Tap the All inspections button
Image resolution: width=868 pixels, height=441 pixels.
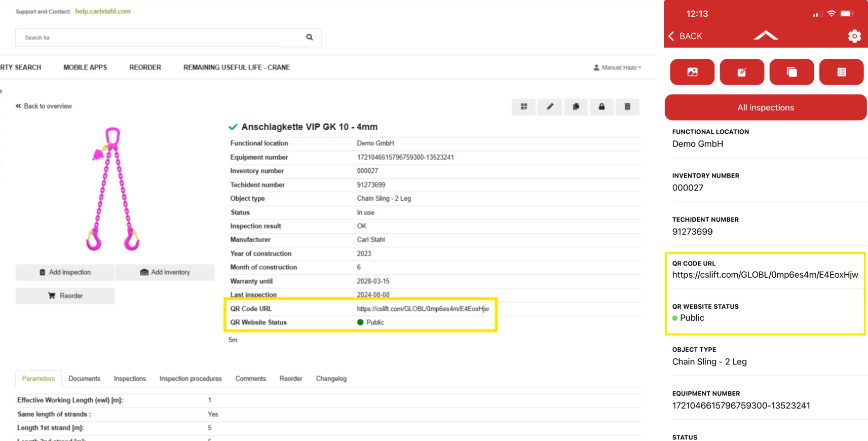(765, 107)
